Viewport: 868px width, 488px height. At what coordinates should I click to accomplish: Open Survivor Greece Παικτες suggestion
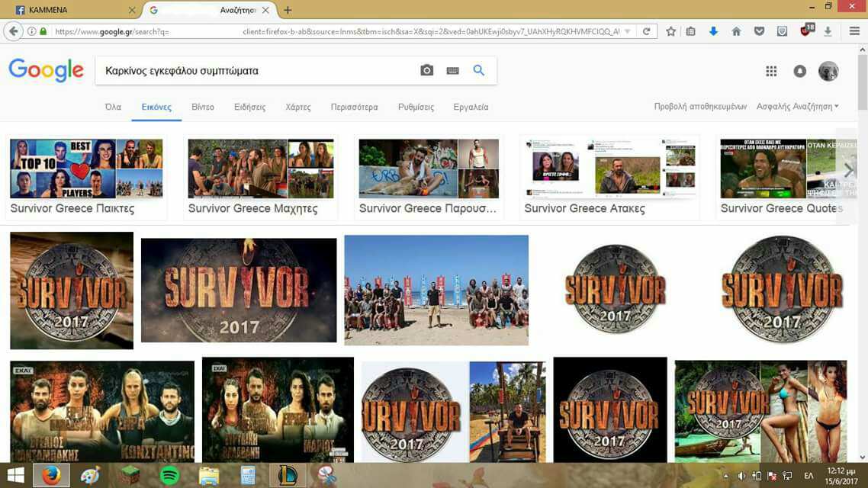[85, 177]
